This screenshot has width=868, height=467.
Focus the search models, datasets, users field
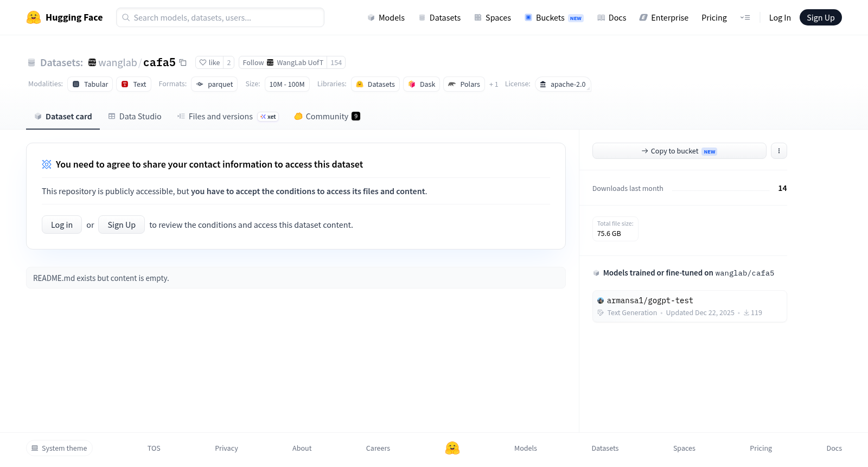point(220,17)
